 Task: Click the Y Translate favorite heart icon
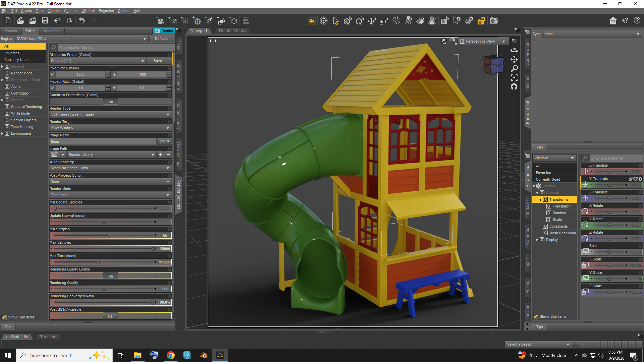click(x=636, y=179)
